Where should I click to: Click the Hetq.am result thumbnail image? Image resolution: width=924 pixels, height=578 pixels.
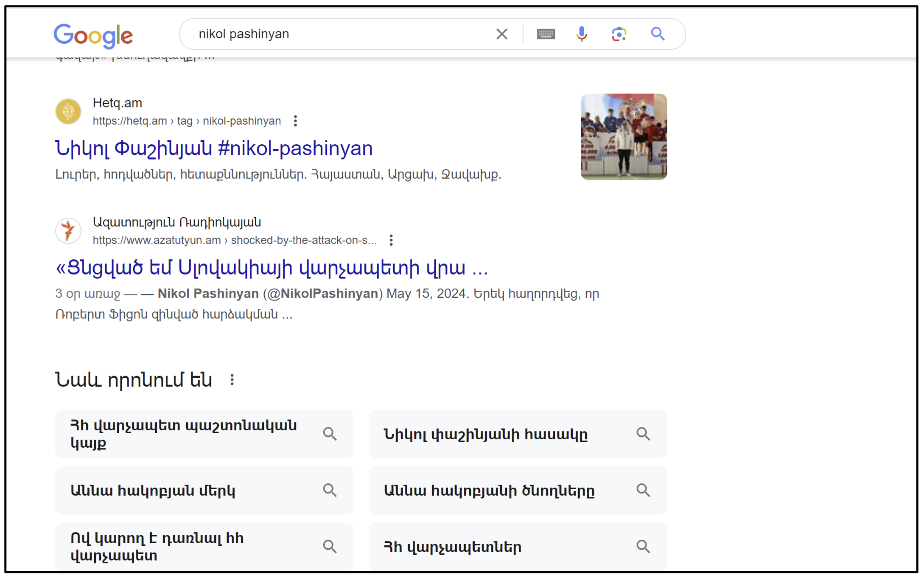(624, 137)
